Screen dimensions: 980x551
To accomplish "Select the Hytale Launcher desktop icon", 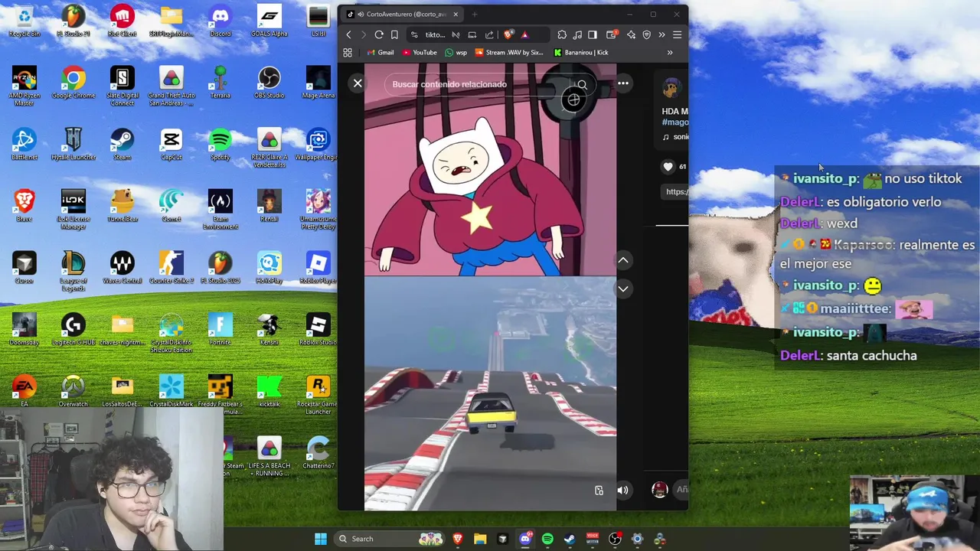I will coord(73,145).
